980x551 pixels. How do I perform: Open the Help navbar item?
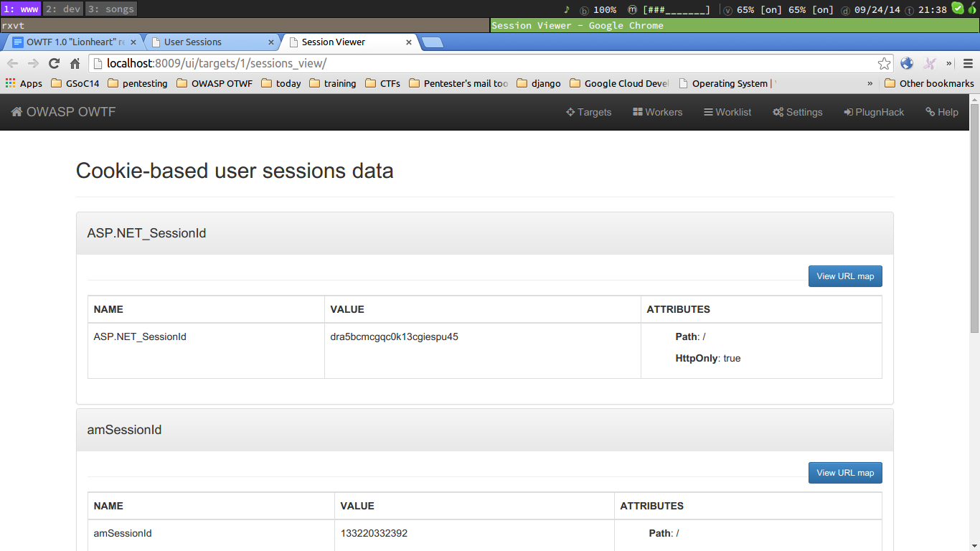coord(942,112)
